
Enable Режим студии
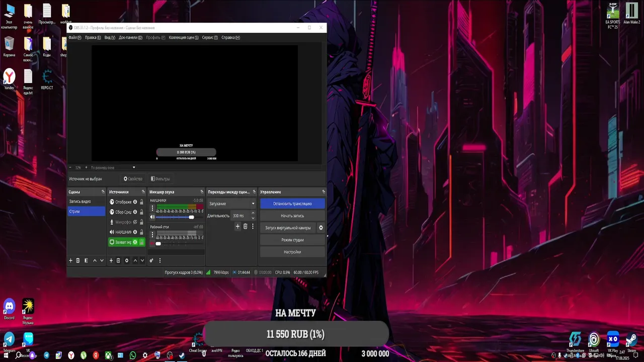click(292, 240)
